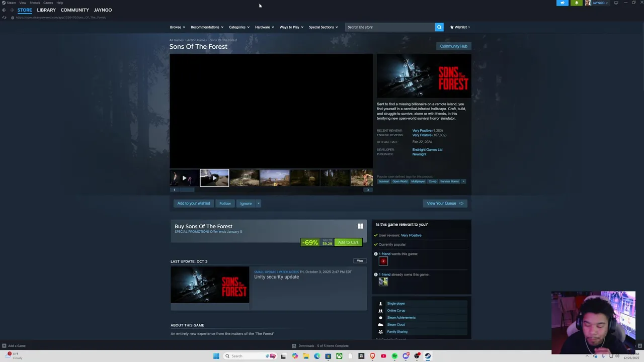Image resolution: width=644 pixels, height=362 pixels.
Task: Open the Games menu
Action: (x=48, y=3)
